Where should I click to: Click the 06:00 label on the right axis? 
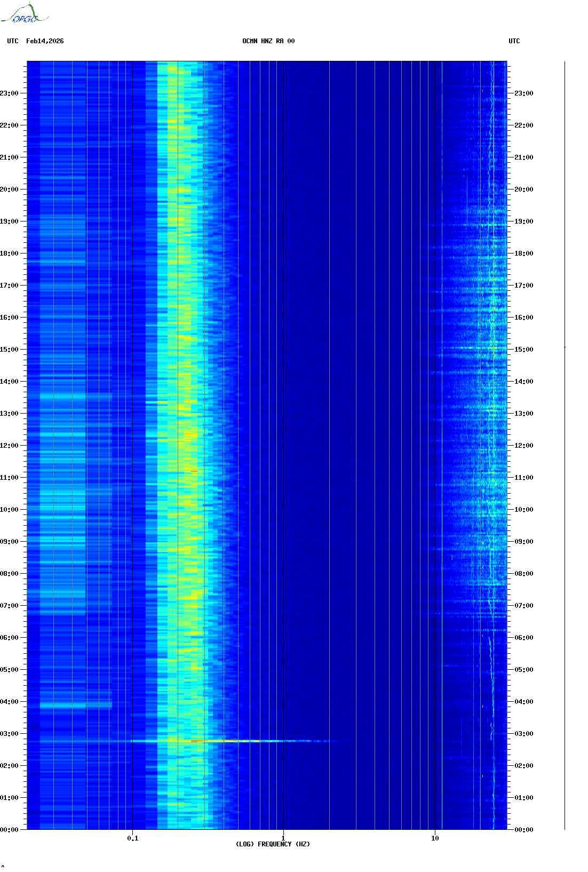524,638
